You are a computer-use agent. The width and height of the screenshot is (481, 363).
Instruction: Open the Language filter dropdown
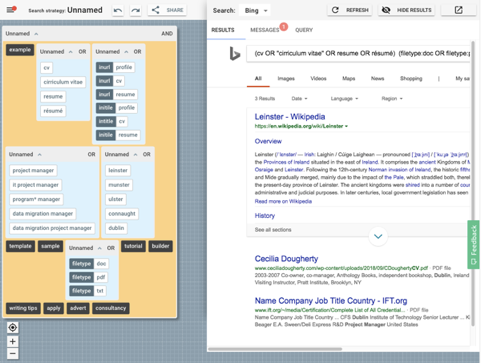coord(344,99)
